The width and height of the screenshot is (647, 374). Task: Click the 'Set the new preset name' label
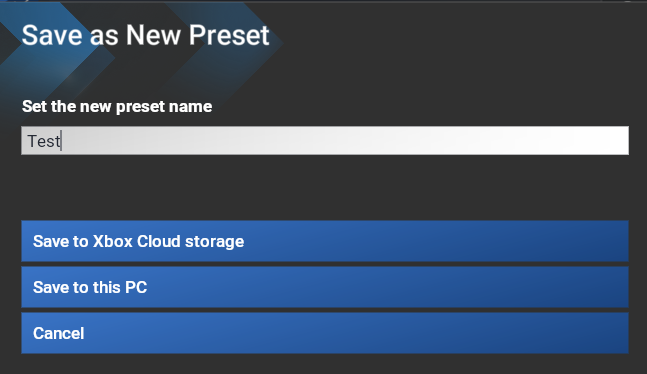[x=117, y=107]
